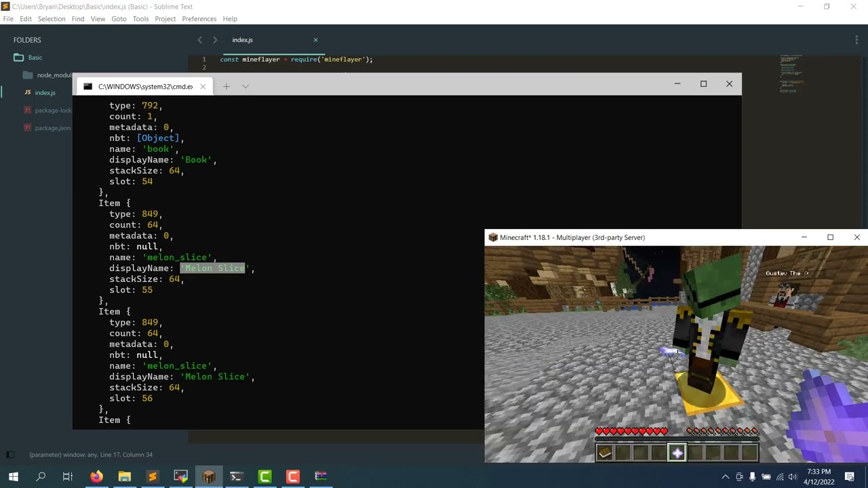Open the File menu in Sublime Text
Screen dimensions: 868x488
pyautogui.click(x=8, y=19)
